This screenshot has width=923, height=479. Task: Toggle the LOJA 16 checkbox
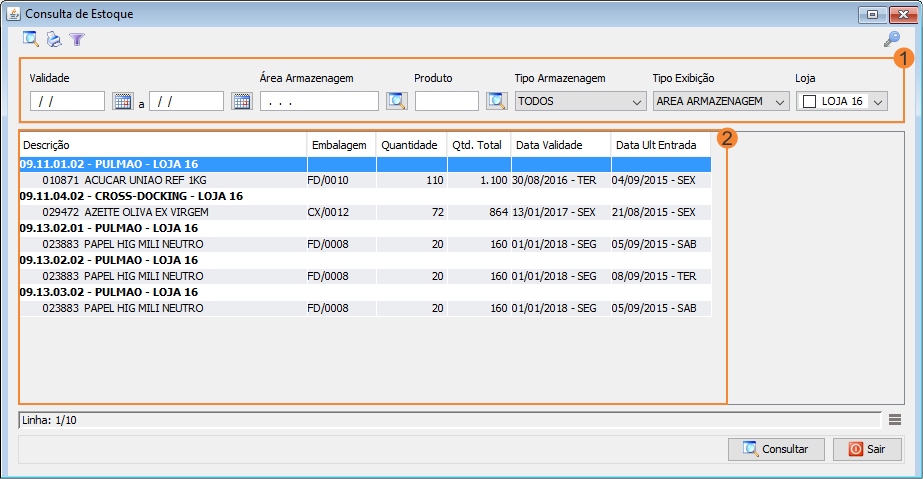pyautogui.click(x=809, y=101)
